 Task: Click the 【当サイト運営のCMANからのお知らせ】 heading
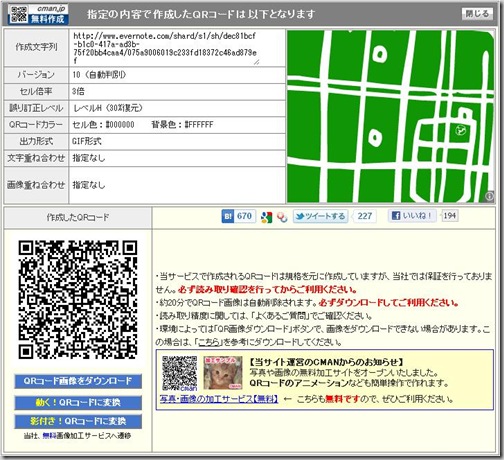click(x=327, y=362)
